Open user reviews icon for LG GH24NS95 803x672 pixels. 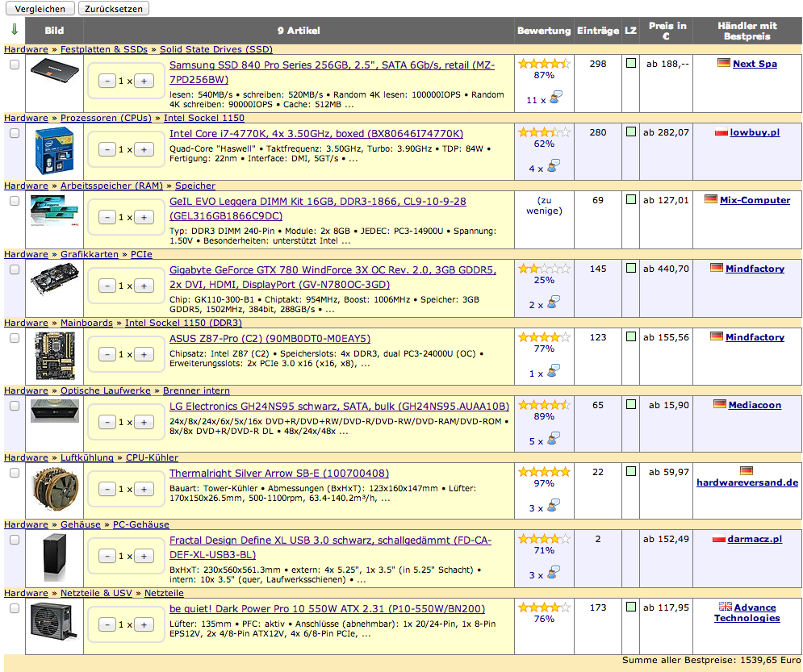(x=554, y=439)
